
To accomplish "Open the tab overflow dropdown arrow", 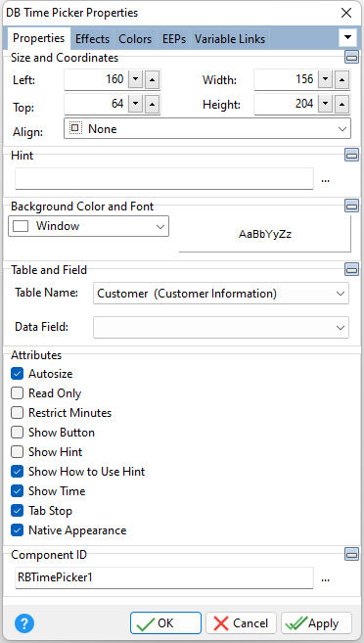I will coord(347,38).
